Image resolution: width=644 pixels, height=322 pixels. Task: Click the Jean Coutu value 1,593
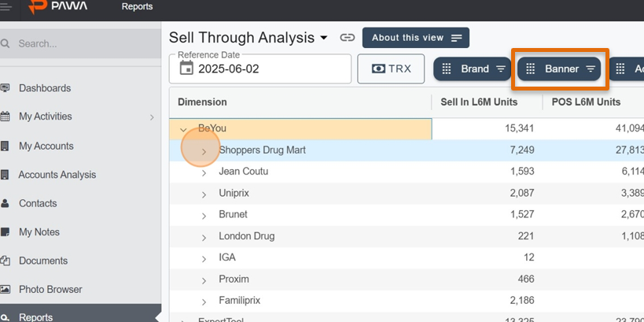[x=522, y=172]
